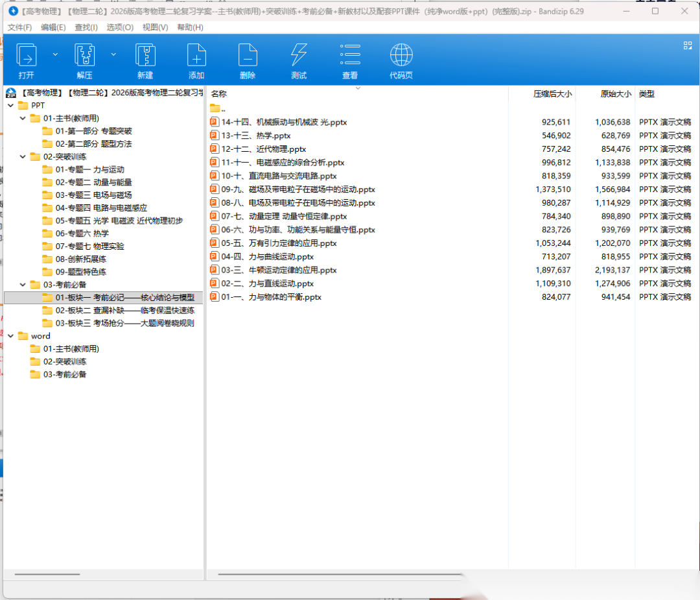The width and height of the screenshot is (700, 600).
Task: Select 06-专题六 热学 folder in tree
Action: point(82,234)
